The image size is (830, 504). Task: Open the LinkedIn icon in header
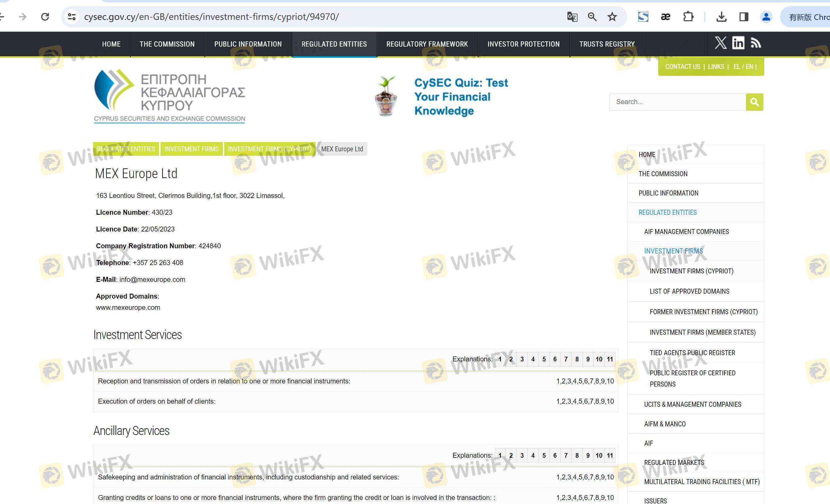pos(738,43)
